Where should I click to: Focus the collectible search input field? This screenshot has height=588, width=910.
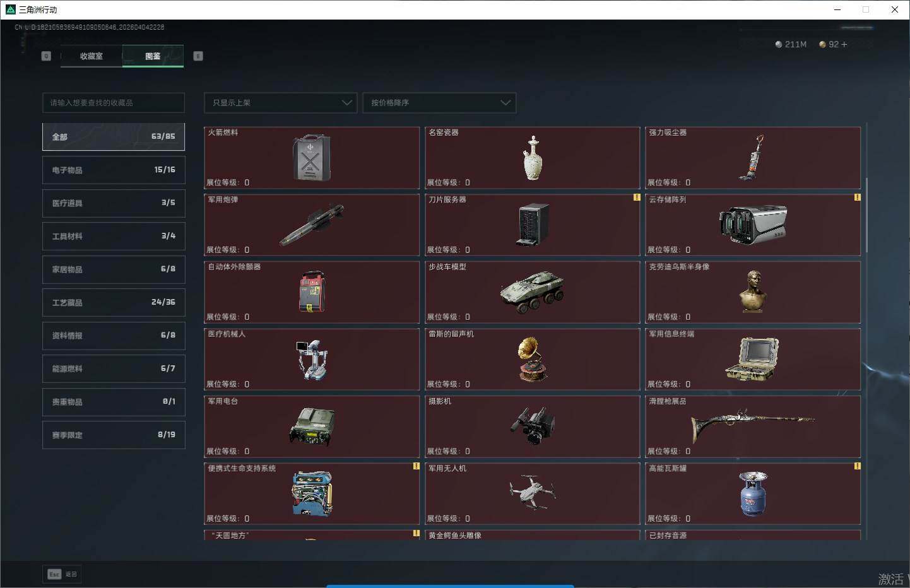click(x=114, y=103)
